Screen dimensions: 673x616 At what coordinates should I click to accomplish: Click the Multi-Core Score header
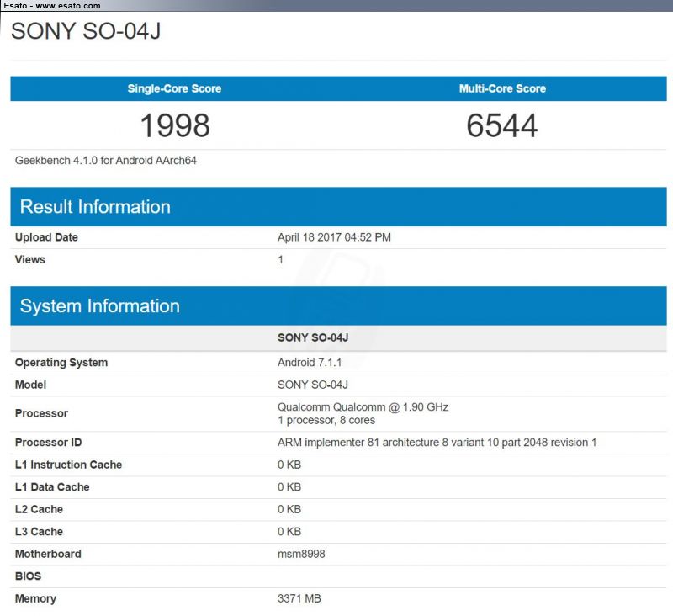coord(502,88)
